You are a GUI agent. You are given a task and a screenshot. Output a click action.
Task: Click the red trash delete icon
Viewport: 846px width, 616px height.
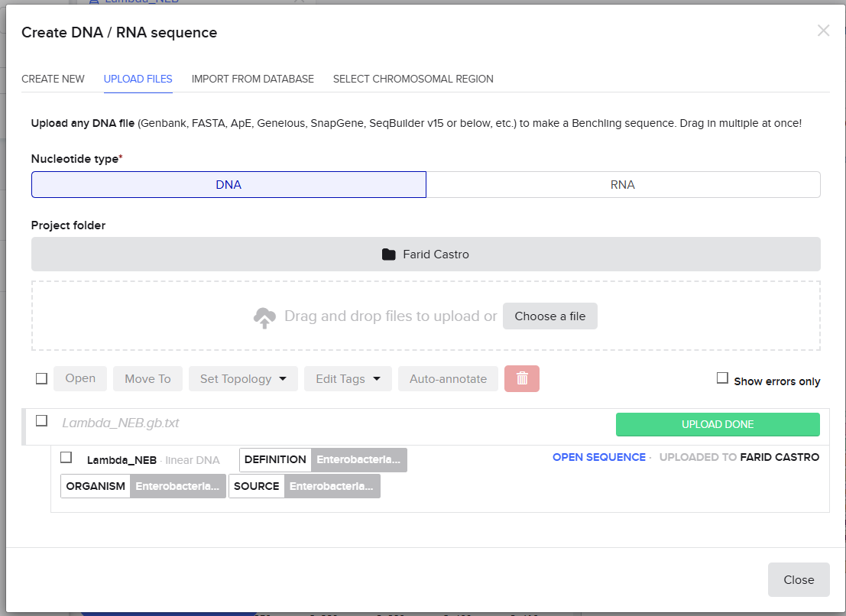click(522, 378)
